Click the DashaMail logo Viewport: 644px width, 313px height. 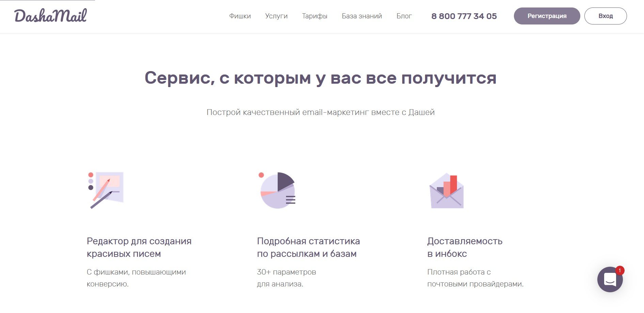[50, 16]
